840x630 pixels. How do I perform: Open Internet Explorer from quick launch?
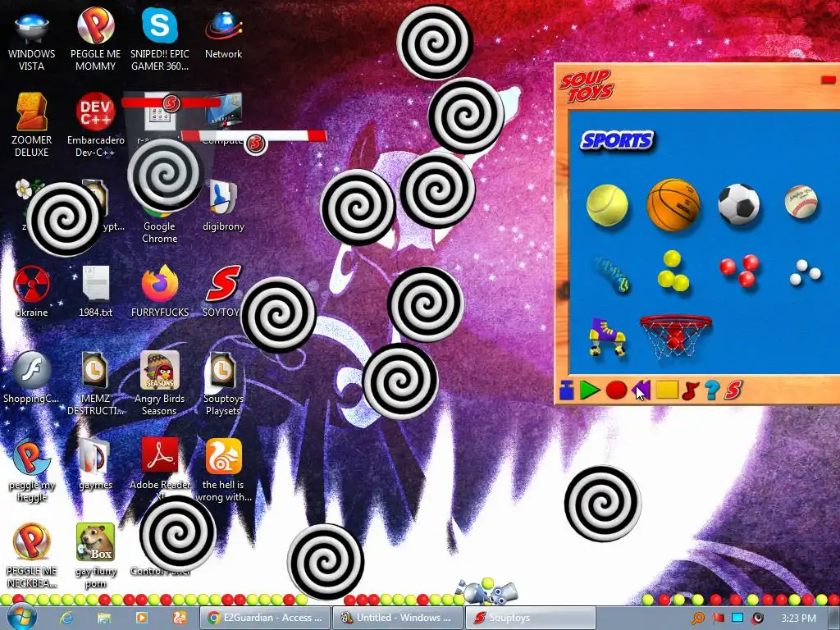66,618
